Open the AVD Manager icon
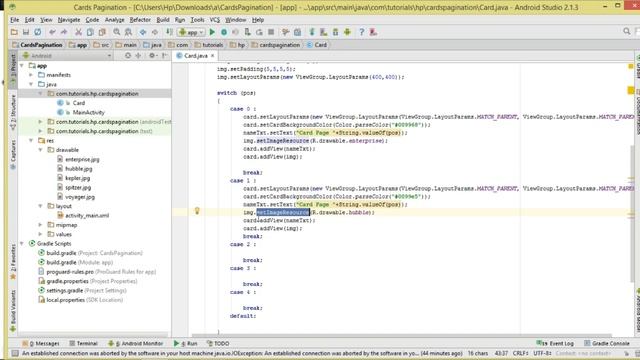 [x=324, y=32]
